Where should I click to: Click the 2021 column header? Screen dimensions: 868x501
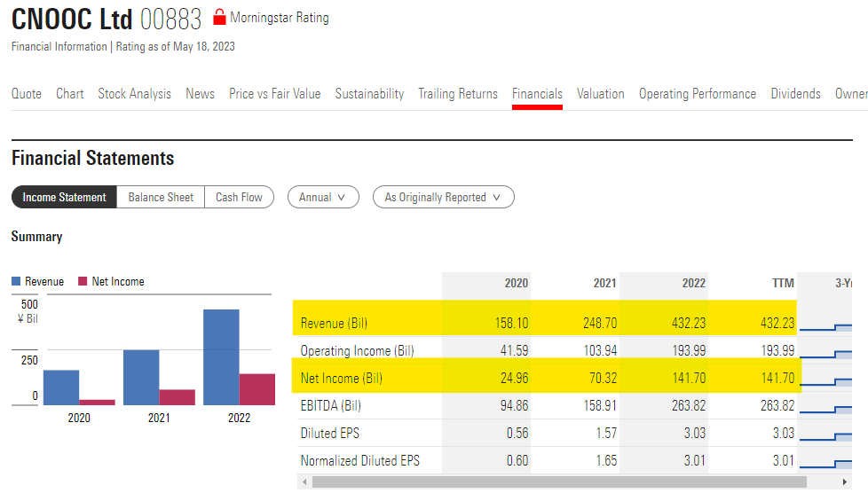tap(604, 283)
